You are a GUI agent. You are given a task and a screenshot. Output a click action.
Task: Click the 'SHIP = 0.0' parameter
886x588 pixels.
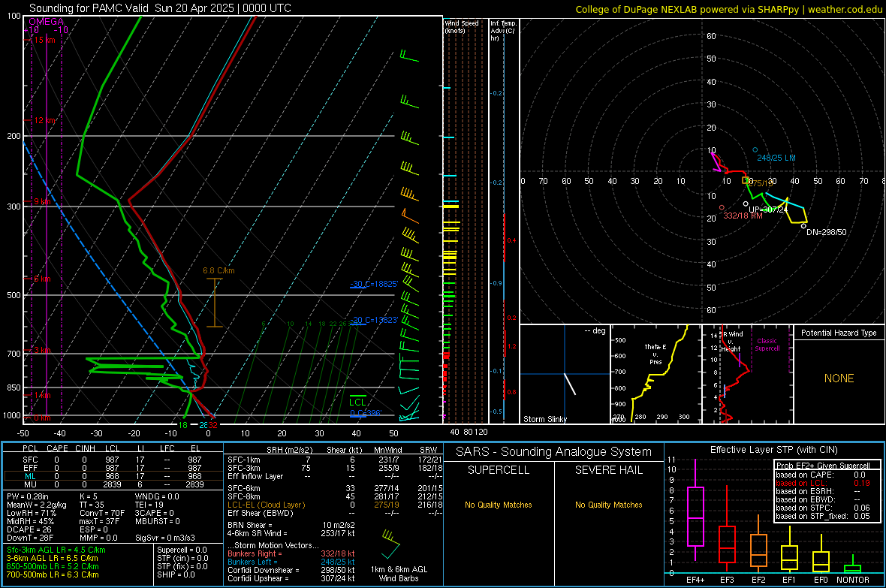[x=176, y=575]
